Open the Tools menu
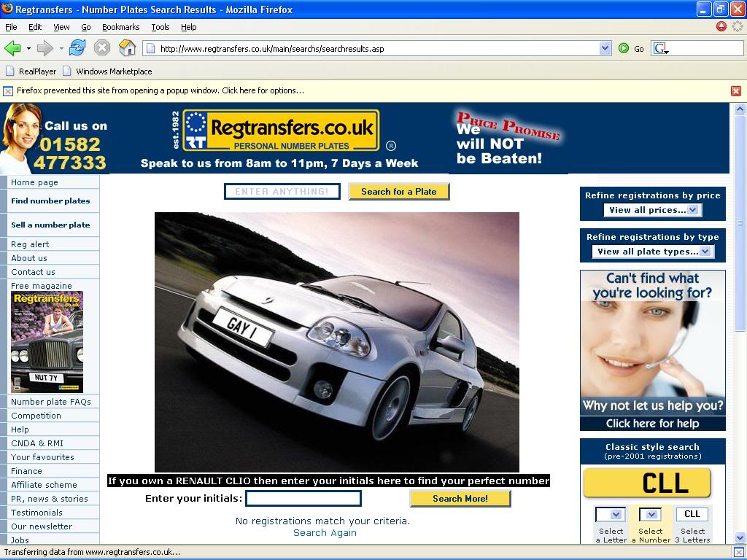Screen dimensions: 747x560 [160, 27]
